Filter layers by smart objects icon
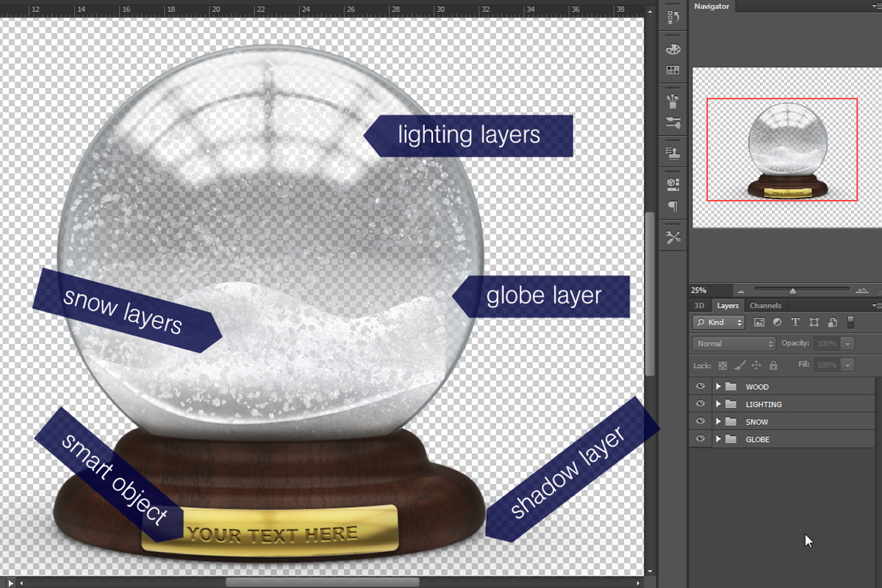Viewport: 882px width, 588px height. [x=832, y=322]
